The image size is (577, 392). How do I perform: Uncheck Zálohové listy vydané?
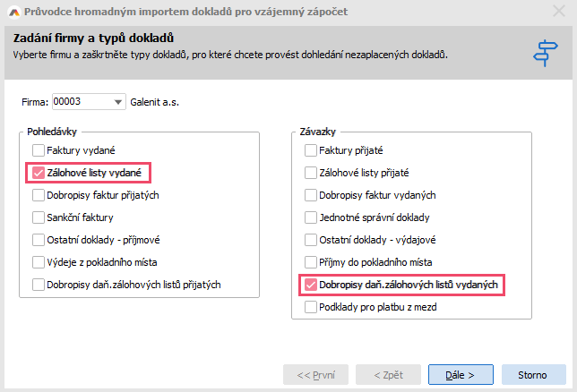[x=39, y=173]
